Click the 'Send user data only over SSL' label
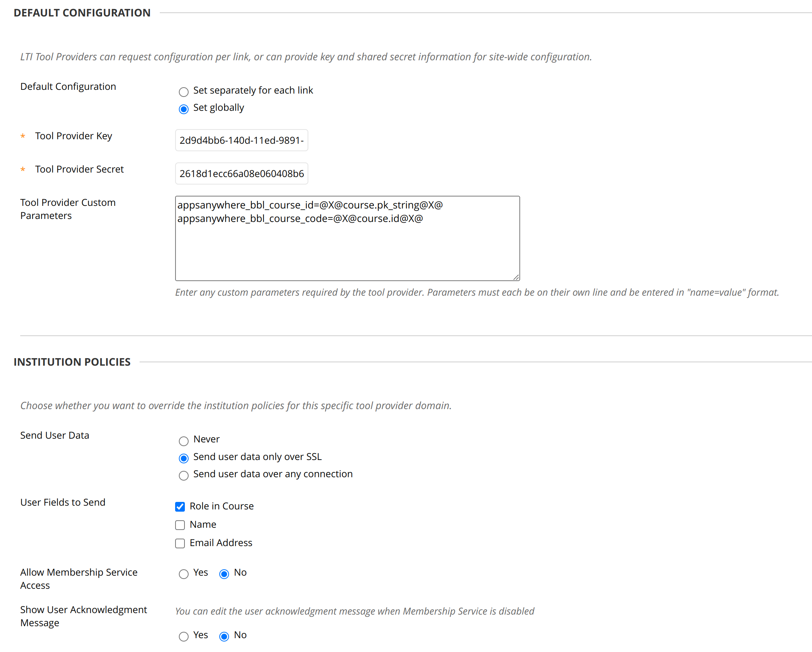 (257, 457)
